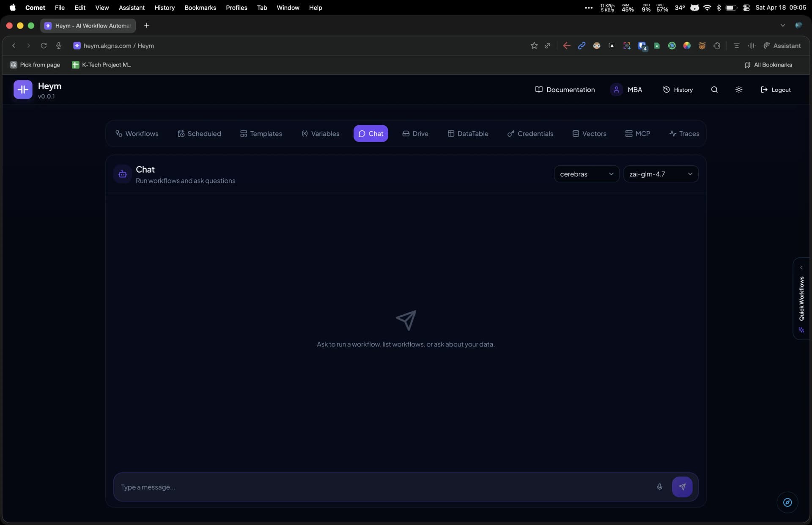Click the History icon in the app header

667,89
